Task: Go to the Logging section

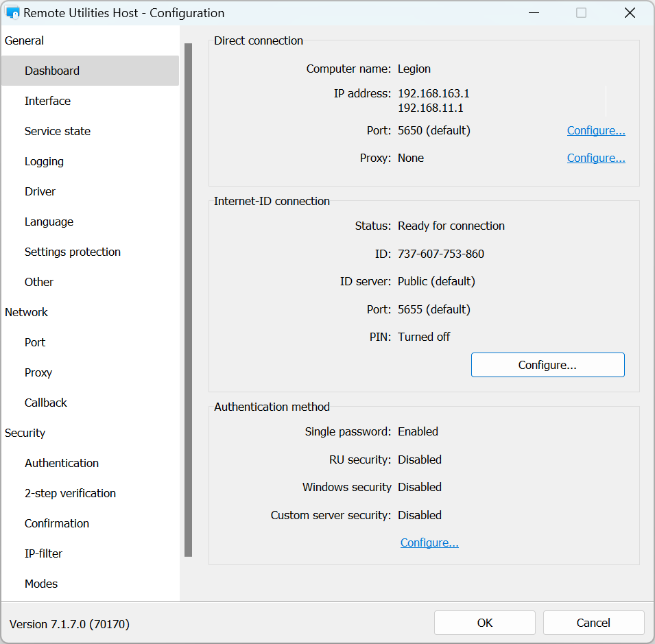Action: (44, 161)
